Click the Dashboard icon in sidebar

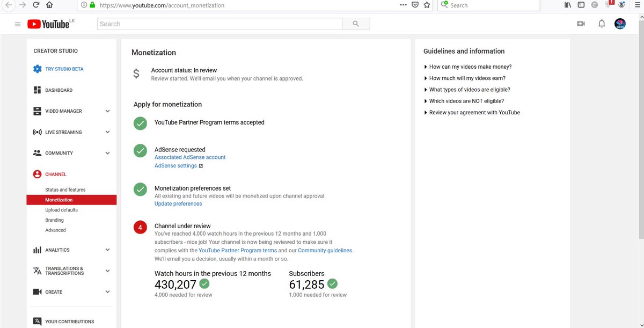click(37, 90)
